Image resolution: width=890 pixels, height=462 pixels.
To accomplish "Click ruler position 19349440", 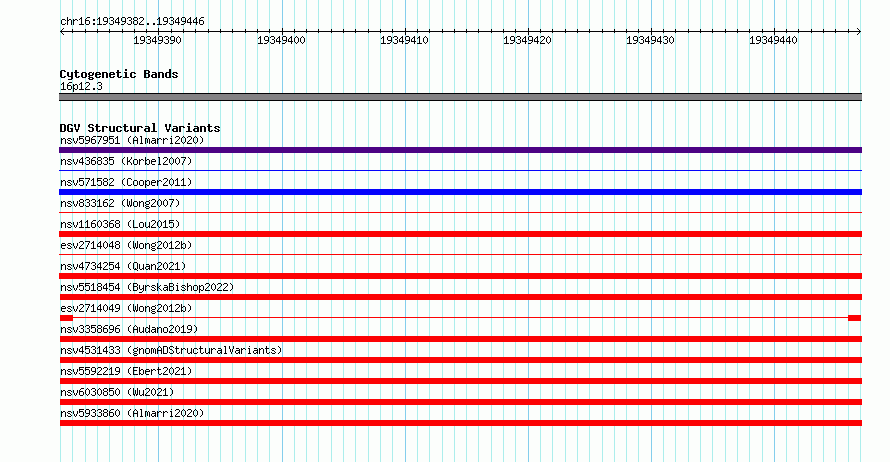I will tap(773, 40).
